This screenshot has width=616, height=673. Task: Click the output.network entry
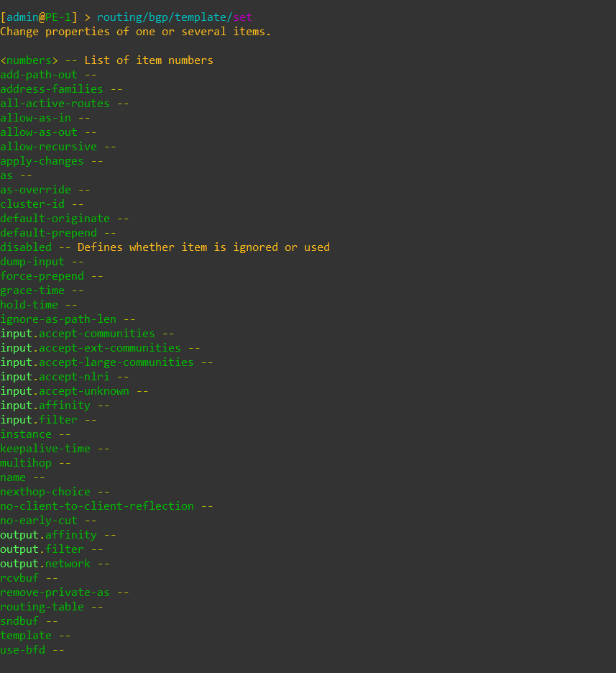point(45,564)
